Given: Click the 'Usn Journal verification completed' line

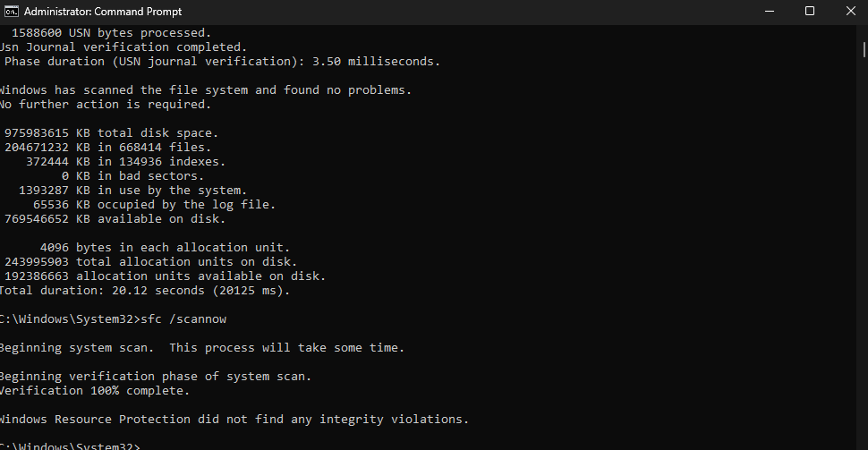Looking at the screenshot, I should click(123, 47).
